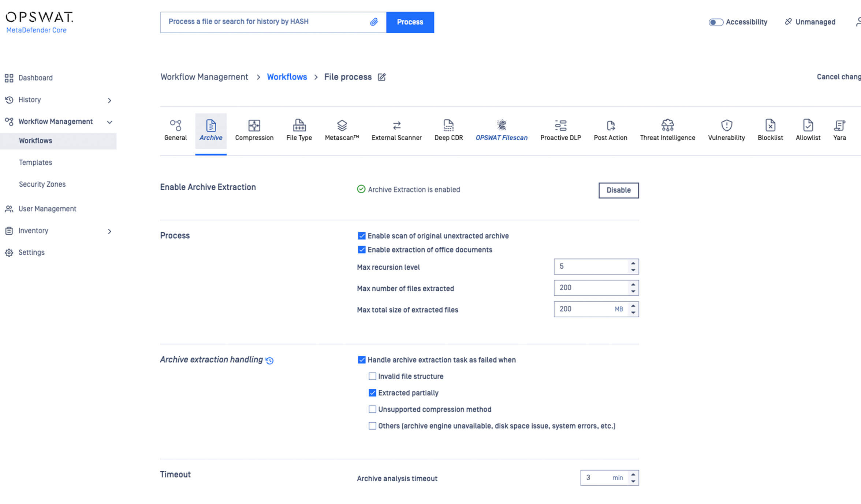This screenshot has width=861, height=504.
Task: Uncheck Enable scan of original unextracted archive
Action: pos(362,236)
